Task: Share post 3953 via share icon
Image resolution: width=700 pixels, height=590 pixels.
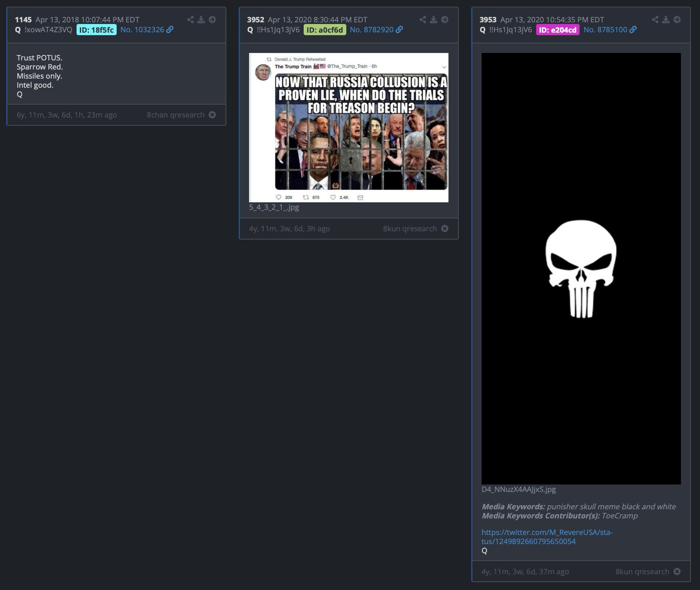Action: pos(655,19)
